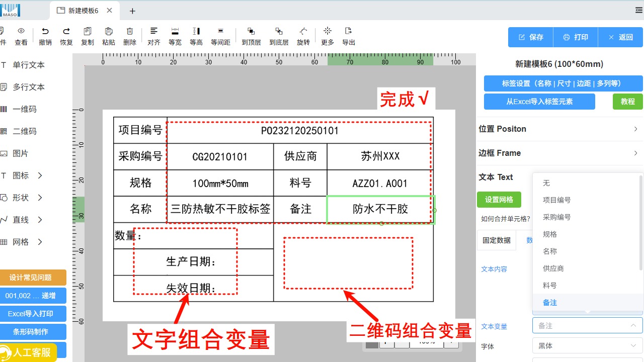Select 供应商 in the variable list
The height and width of the screenshot is (362, 644).
(x=586, y=268)
